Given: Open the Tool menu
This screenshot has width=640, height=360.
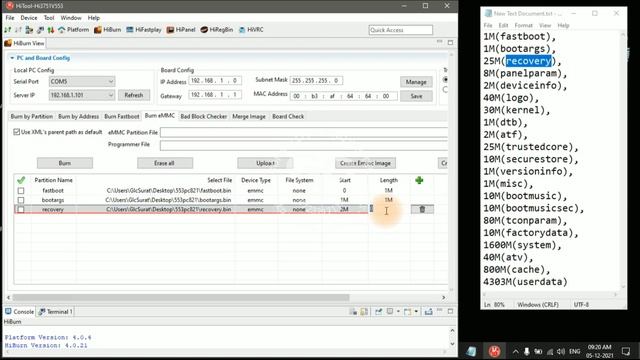Looking at the screenshot, I should pos(49,18).
